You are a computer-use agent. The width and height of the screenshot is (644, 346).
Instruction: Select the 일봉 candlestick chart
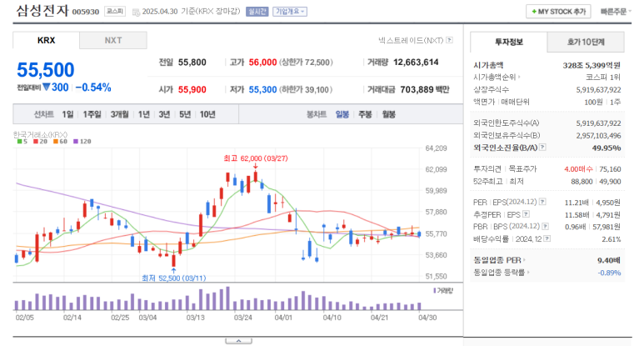(342, 114)
